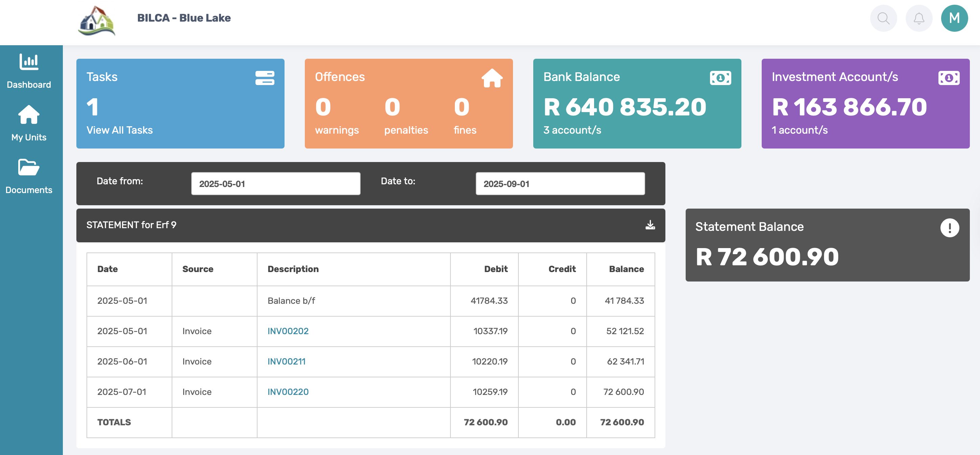Open the user avatar M menu
This screenshot has height=455, width=980.
click(954, 18)
